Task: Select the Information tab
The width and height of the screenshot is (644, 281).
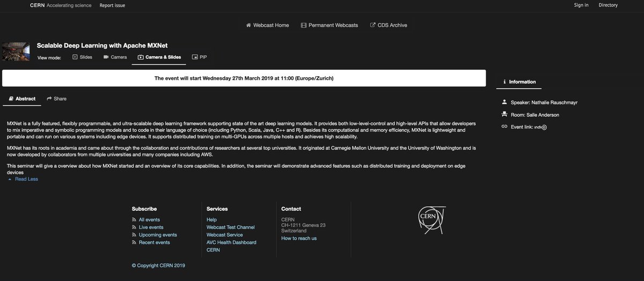Action: point(519,82)
